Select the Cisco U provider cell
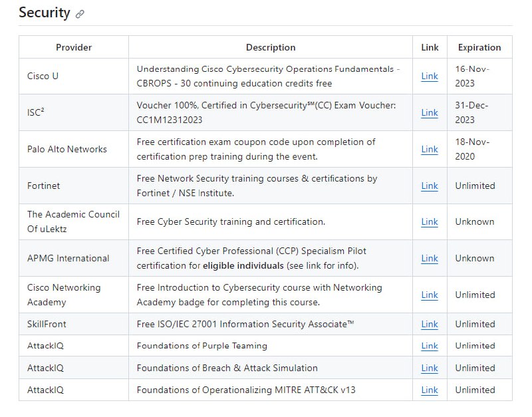This screenshot has width=532, height=417. click(x=43, y=76)
